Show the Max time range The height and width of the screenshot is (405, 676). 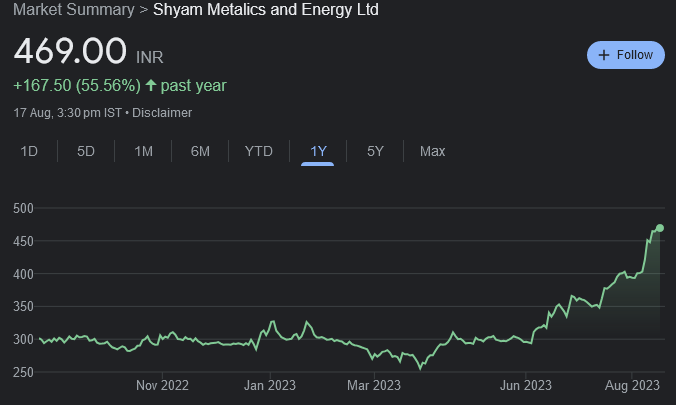432,151
